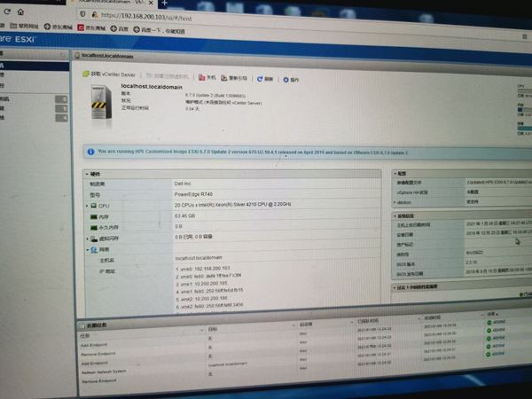Screen dimensions: 532x399
Task: Click the 关机 shut down host icon
Action: tap(203, 77)
